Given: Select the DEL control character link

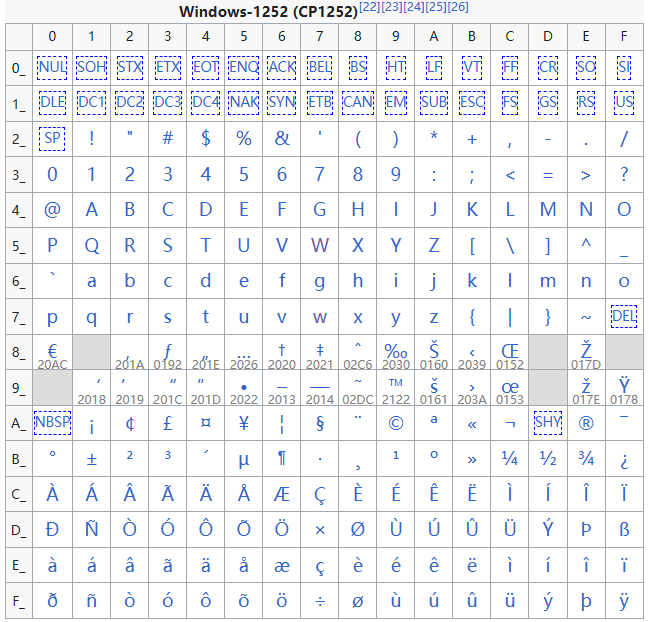Looking at the screenshot, I should pos(624,317).
